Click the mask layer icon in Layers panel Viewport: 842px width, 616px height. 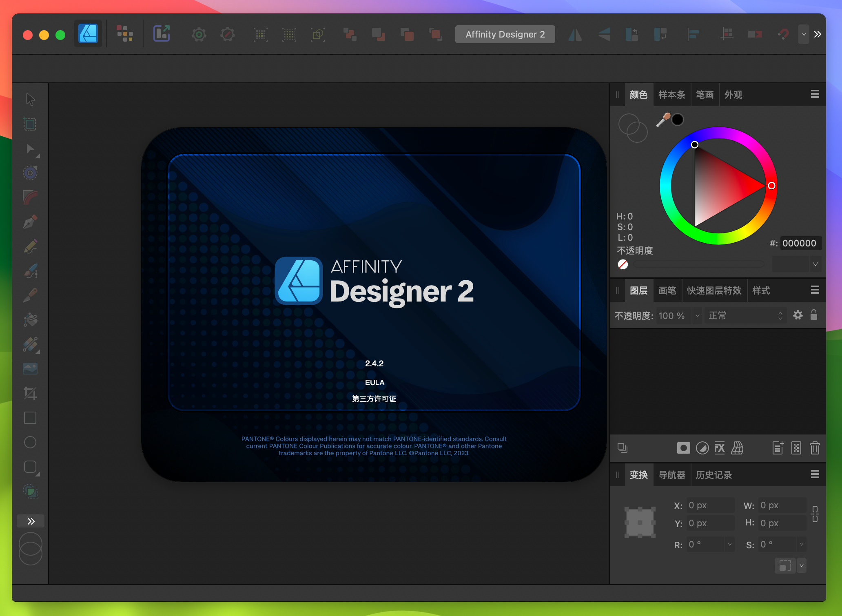click(x=683, y=448)
